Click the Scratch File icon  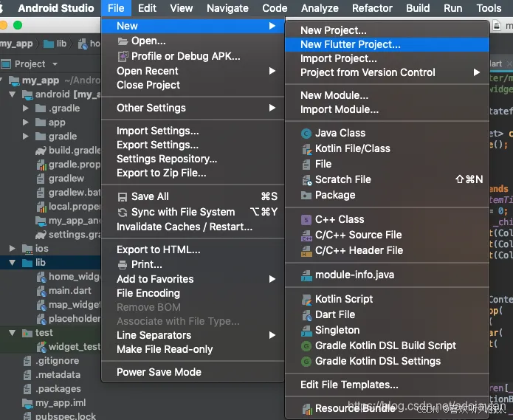tap(306, 180)
